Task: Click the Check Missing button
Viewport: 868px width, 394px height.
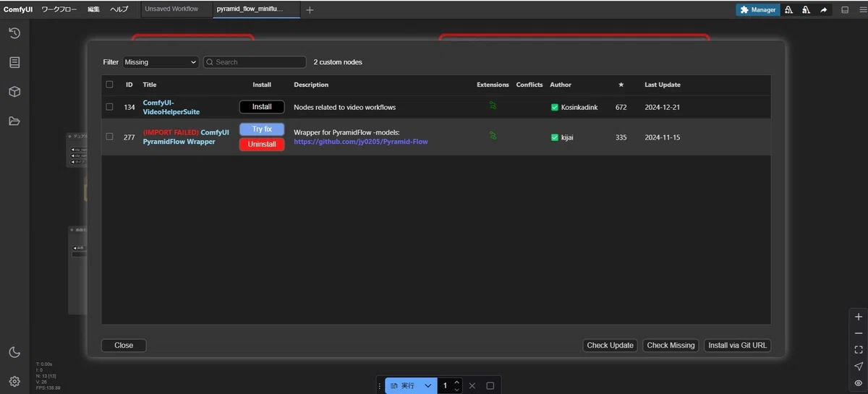Action: point(671,346)
